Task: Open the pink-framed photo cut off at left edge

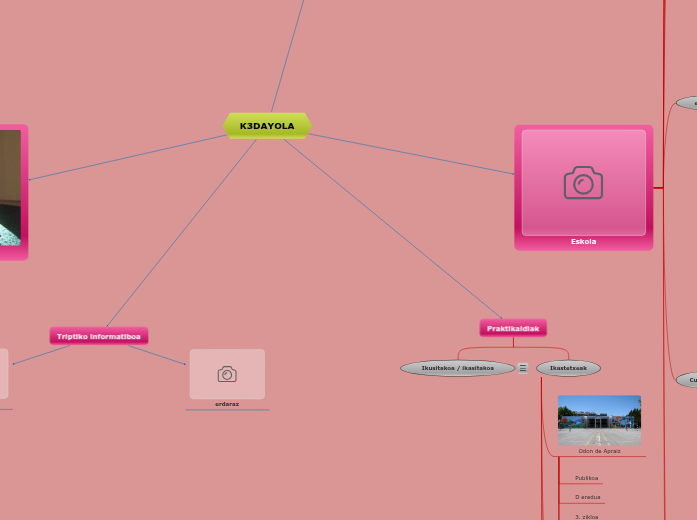Action: pyautogui.click(x=11, y=192)
